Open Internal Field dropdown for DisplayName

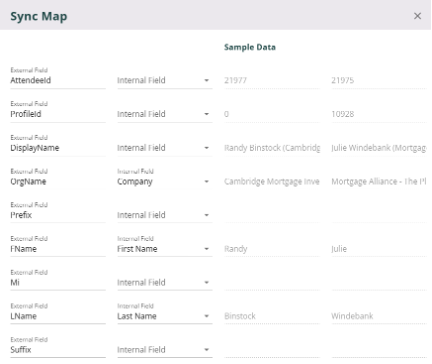click(x=165, y=148)
